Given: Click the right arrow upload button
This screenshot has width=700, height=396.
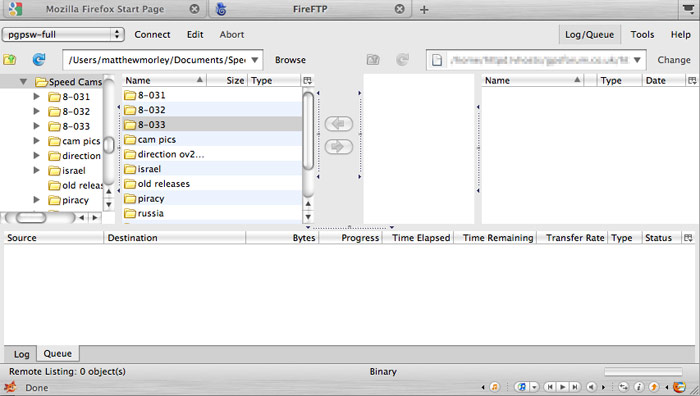Looking at the screenshot, I should click(x=339, y=146).
